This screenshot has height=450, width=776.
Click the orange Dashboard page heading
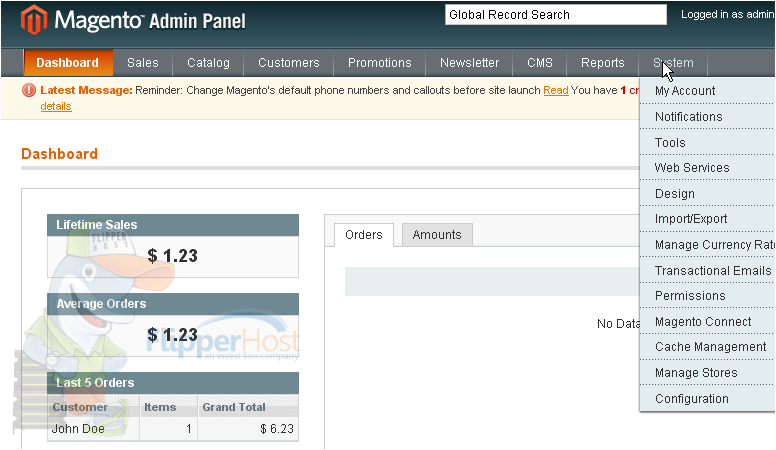[x=59, y=154]
